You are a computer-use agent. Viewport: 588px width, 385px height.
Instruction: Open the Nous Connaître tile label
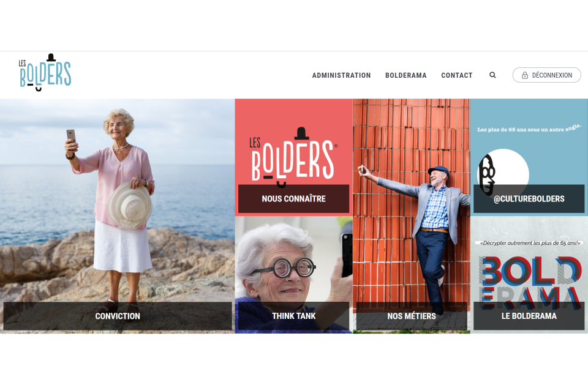coord(293,199)
